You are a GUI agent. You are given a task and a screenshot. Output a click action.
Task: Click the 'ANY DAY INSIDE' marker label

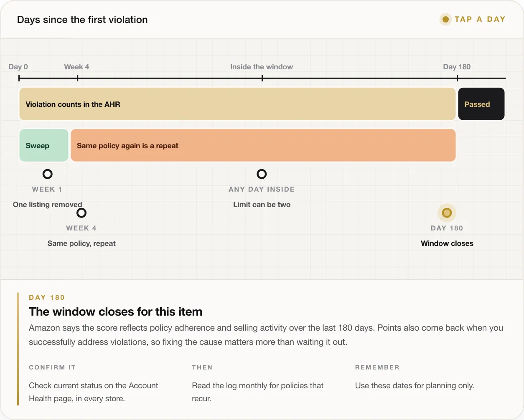[262, 190]
